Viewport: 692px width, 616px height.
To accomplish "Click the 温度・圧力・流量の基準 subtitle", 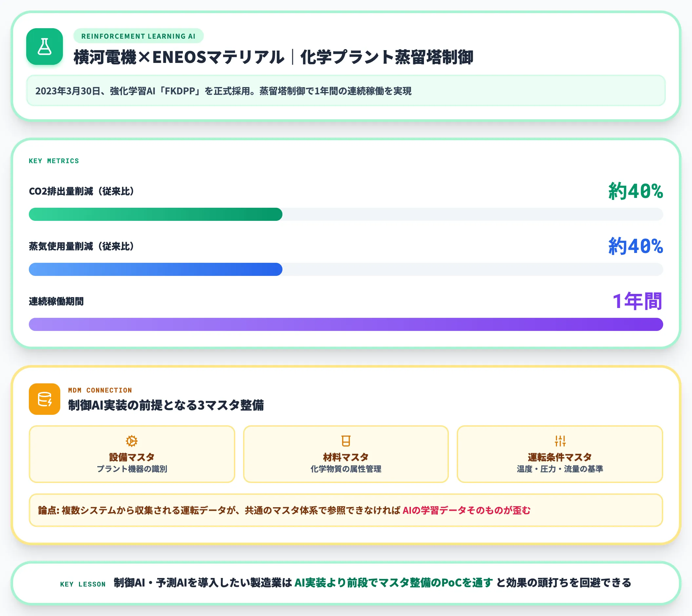I will [560, 469].
